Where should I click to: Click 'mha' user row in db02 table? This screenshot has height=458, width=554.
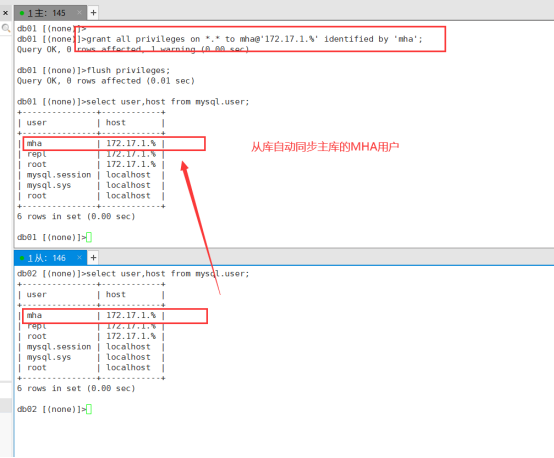pyautogui.click(x=91, y=316)
